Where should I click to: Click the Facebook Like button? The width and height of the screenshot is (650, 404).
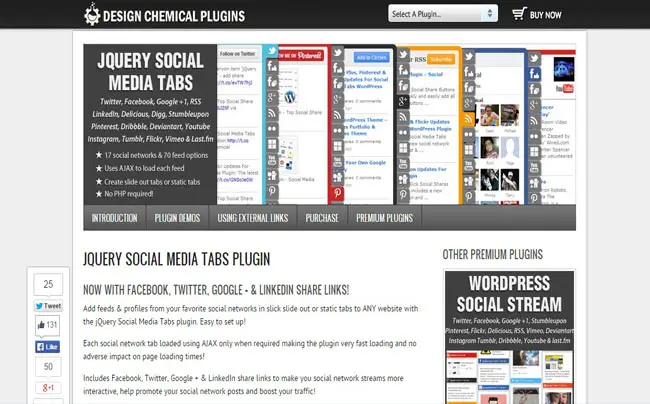[48, 347]
